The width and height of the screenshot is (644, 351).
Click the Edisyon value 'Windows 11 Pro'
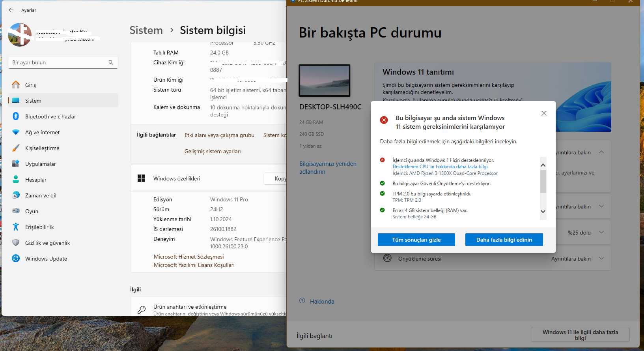click(x=229, y=199)
